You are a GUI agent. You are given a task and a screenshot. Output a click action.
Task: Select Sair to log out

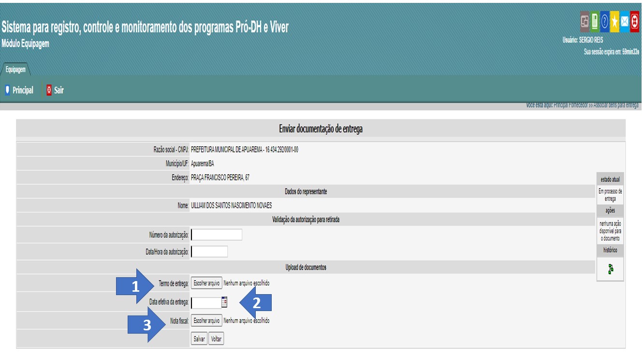pyautogui.click(x=59, y=90)
